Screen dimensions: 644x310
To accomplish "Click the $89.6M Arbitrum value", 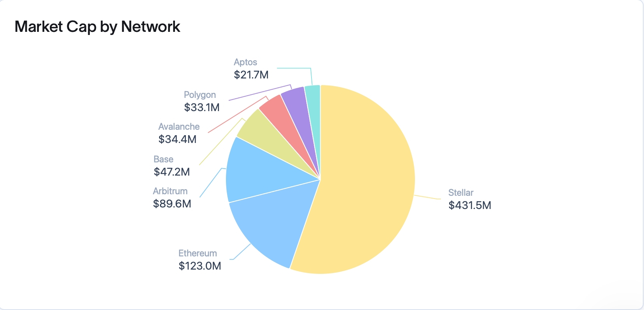I will coord(172,204).
